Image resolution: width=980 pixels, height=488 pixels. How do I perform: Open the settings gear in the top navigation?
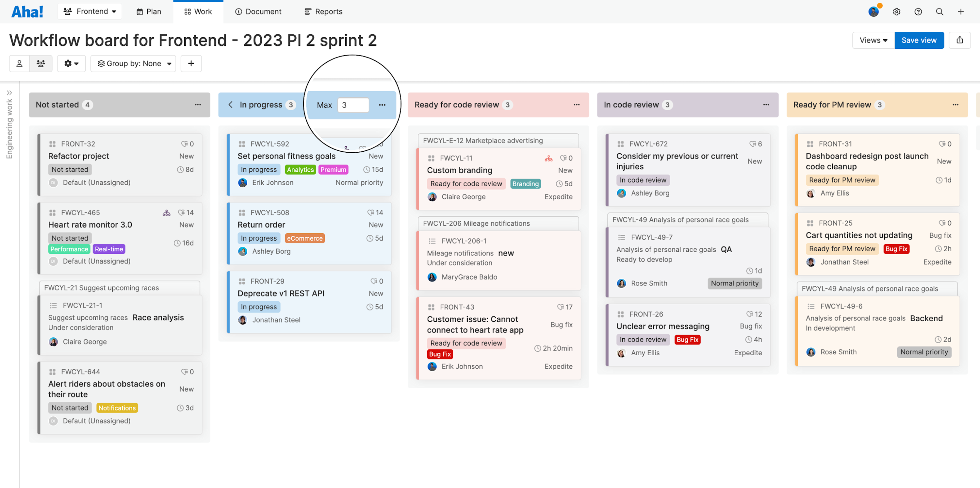(897, 11)
